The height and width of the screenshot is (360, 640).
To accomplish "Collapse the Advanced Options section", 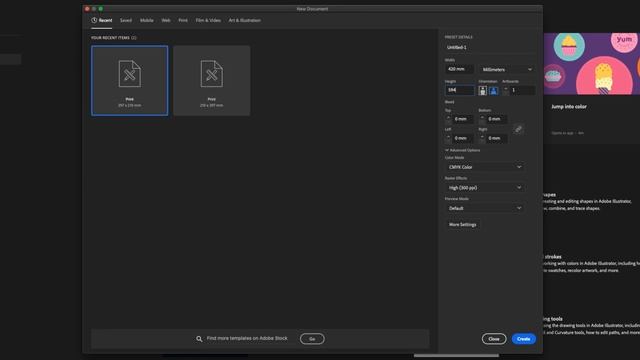I will tap(462, 150).
